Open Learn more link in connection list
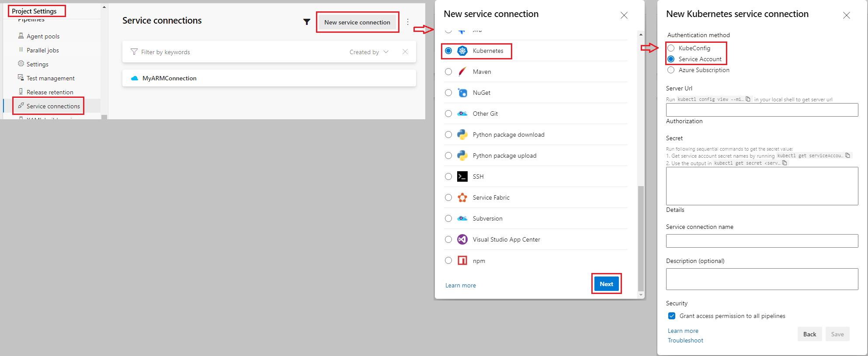The height and width of the screenshot is (356, 868). coord(461,285)
